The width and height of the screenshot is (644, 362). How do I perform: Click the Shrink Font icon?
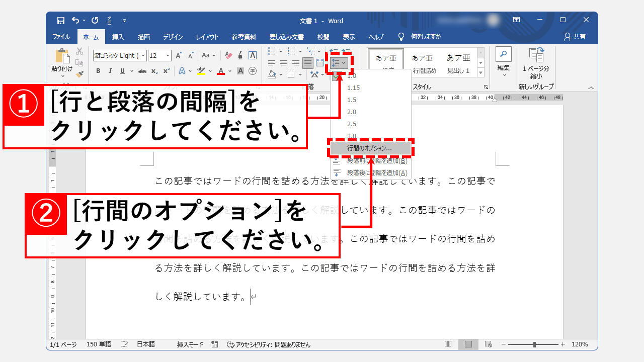190,56
